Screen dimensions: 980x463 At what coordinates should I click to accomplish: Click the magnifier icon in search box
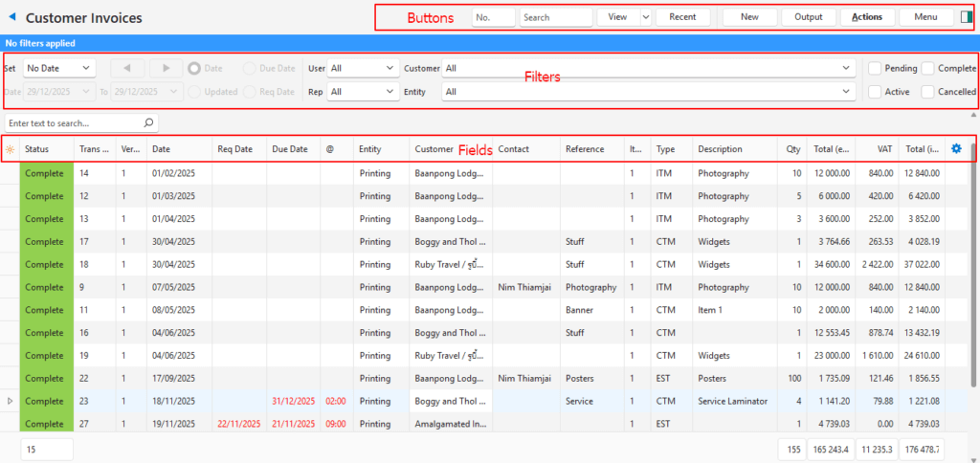(148, 123)
